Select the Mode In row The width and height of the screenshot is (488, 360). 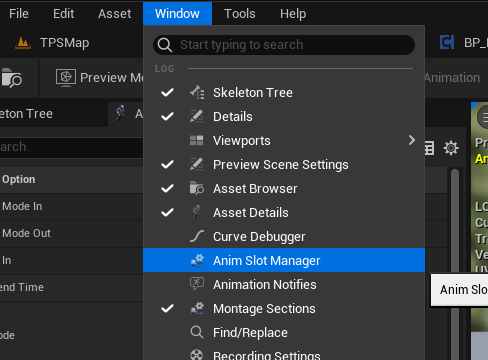[x=71, y=206]
